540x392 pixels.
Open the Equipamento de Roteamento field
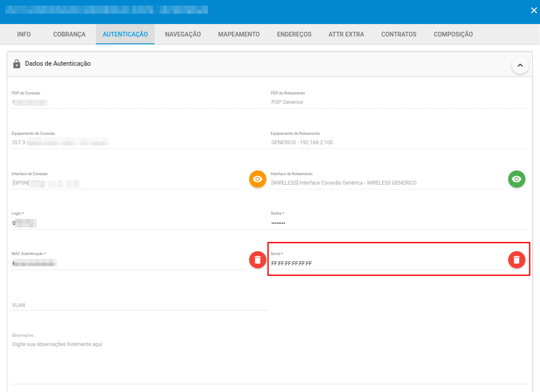pos(399,143)
